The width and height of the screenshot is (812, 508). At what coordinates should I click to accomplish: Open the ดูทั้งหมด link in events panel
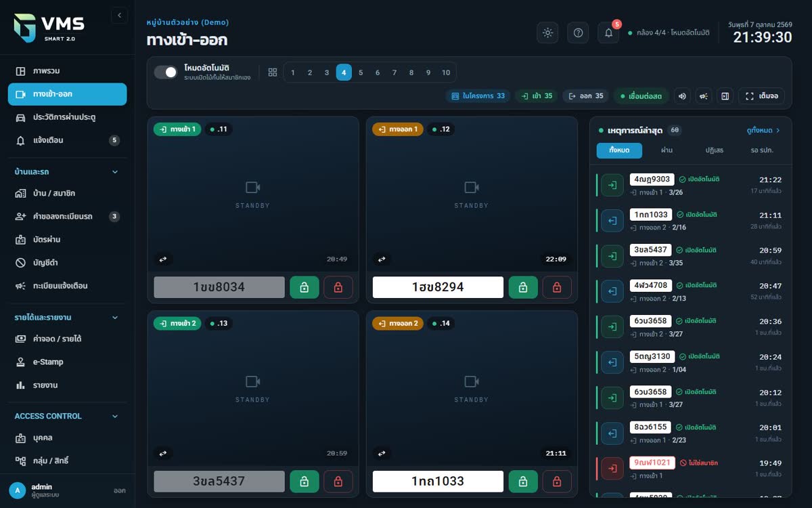[763, 130]
